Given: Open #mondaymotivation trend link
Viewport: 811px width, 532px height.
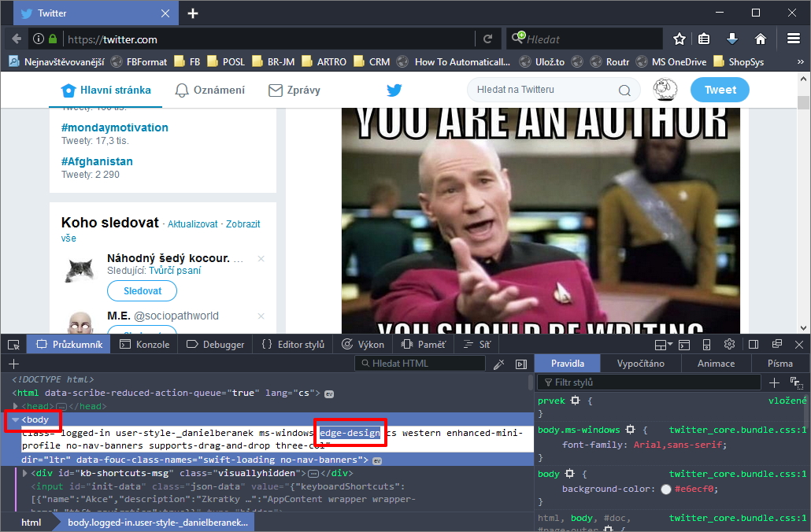Looking at the screenshot, I should coord(115,127).
